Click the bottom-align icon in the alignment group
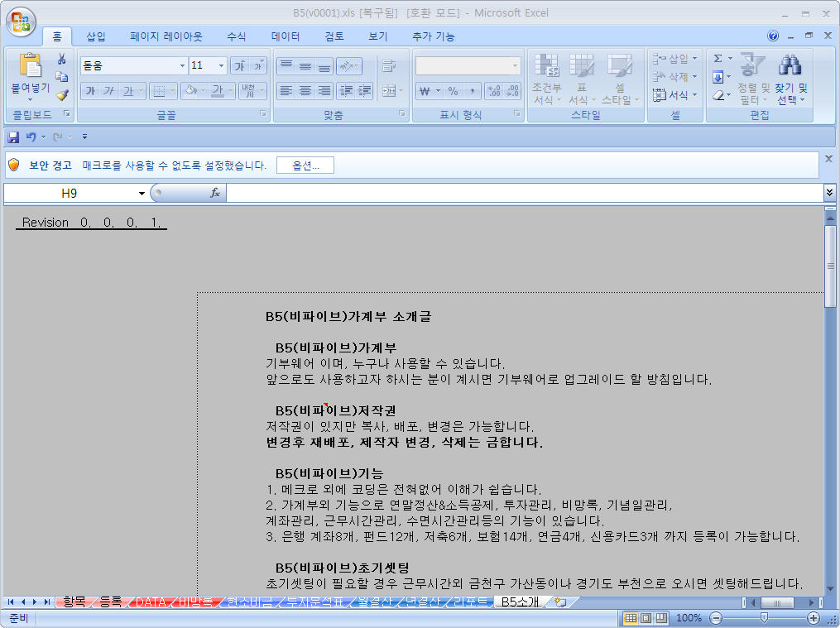 324,66
